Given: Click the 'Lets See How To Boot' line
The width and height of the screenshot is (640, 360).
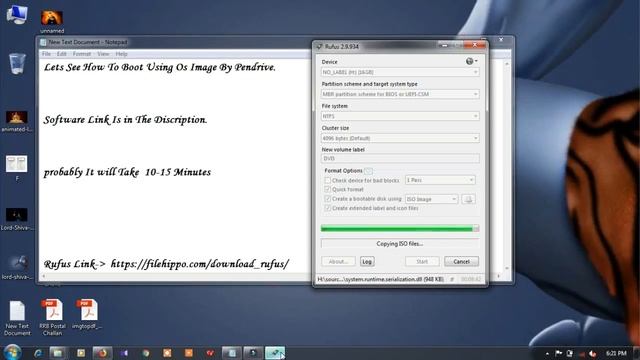Looking at the screenshot, I should tap(160, 67).
